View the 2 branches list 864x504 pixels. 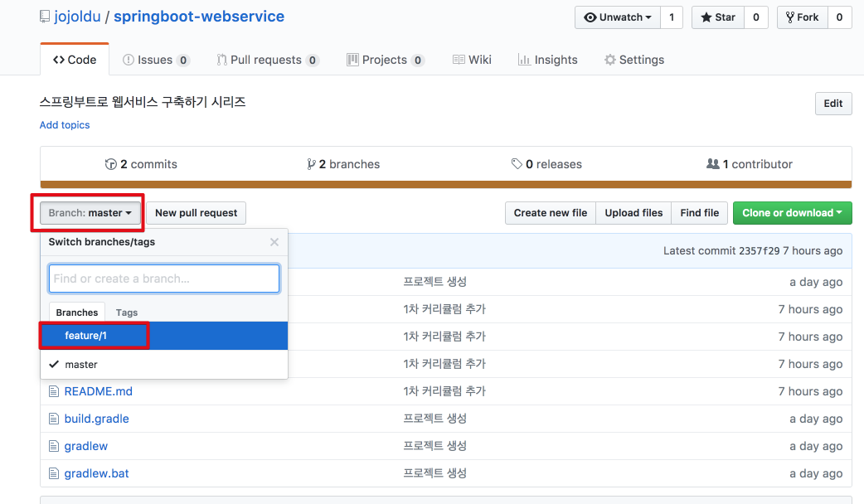point(343,164)
